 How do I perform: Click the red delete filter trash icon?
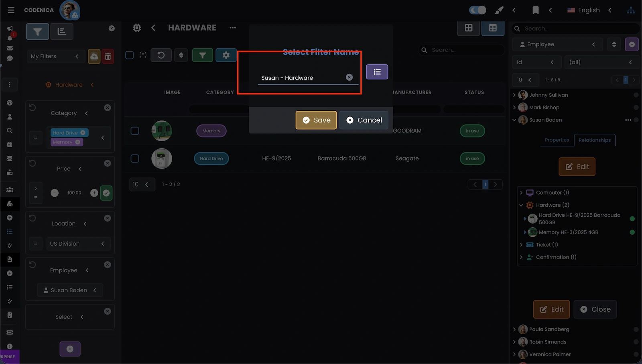(x=108, y=56)
